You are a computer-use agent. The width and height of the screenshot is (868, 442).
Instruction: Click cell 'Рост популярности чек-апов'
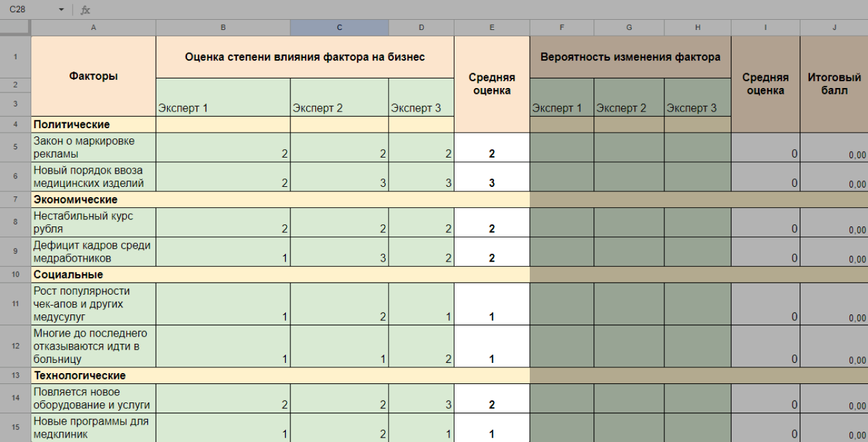click(93, 304)
